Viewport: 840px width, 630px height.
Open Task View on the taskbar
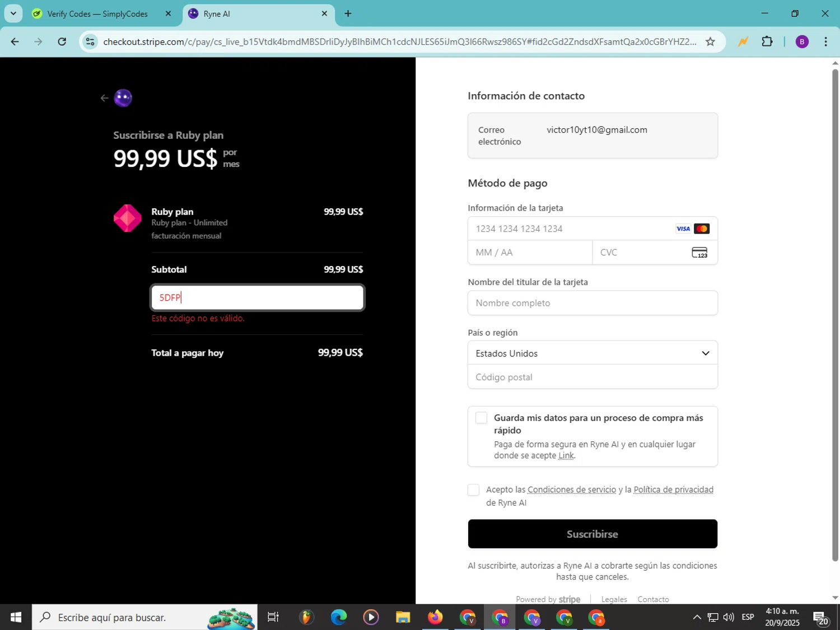[x=273, y=617]
